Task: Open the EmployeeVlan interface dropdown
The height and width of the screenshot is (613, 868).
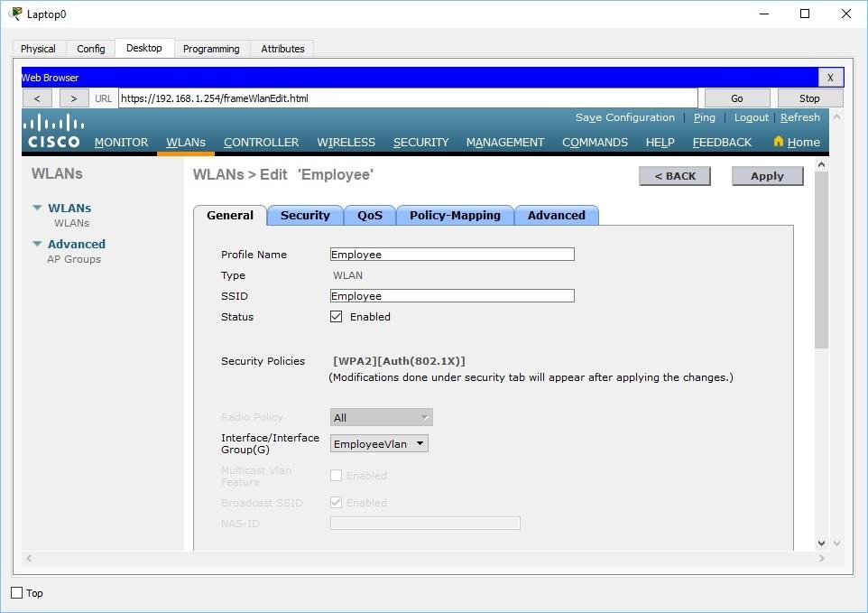Action: tap(419, 443)
